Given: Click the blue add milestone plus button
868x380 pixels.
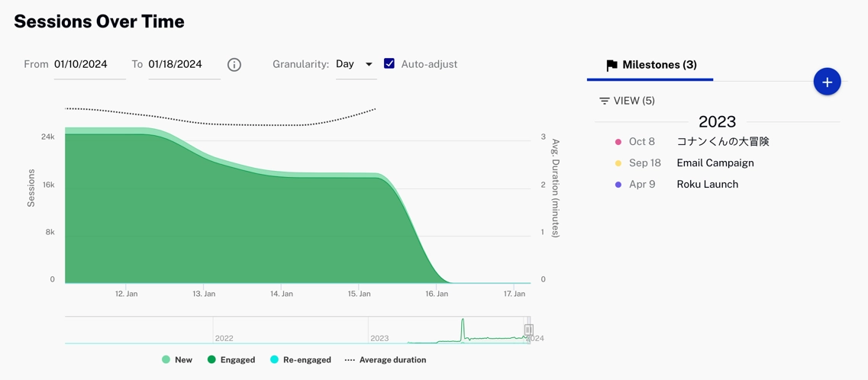Looking at the screenshot, I should tap(827, 82).
